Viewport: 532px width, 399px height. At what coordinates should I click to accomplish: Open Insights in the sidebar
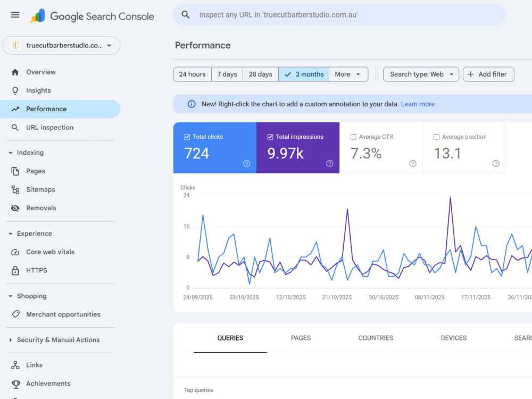[61, 90]
